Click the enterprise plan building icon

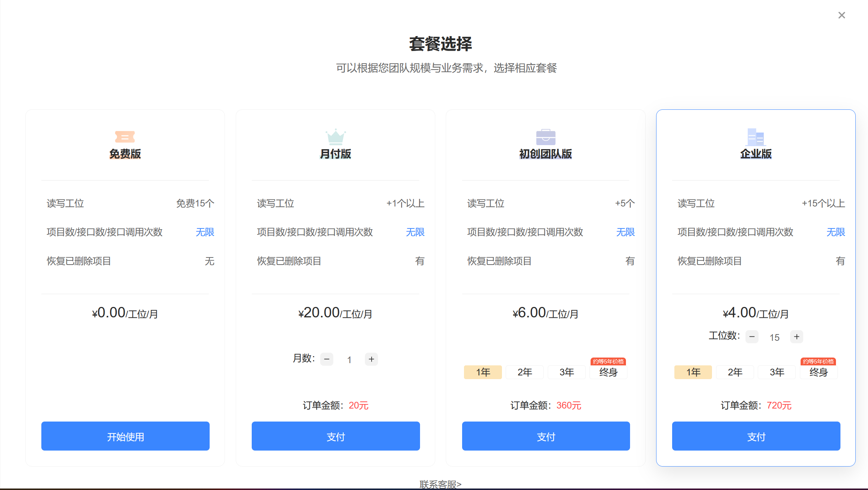pyautogui.click(x=756, y=137)
